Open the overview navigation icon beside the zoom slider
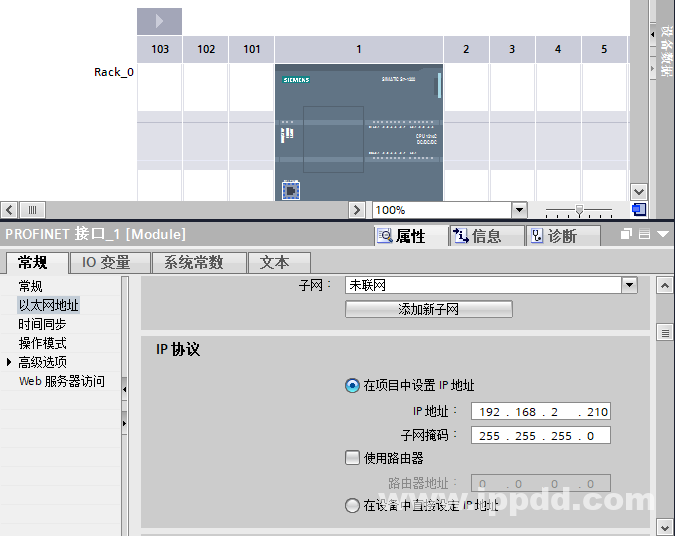Image resolution: width=675 pixels, height=536 pixels. [639, 210]
